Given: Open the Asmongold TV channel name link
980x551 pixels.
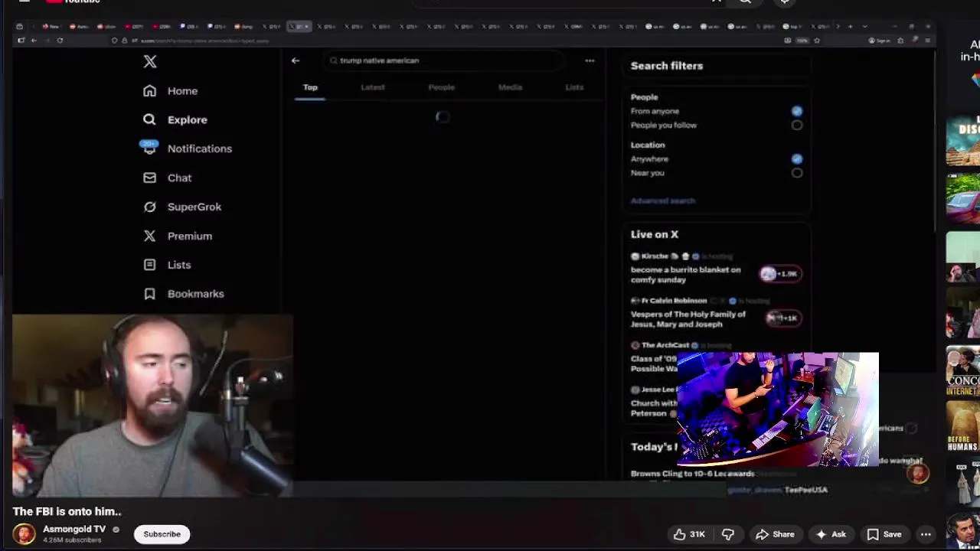Looking at the screenshot, I should (74, 529).
